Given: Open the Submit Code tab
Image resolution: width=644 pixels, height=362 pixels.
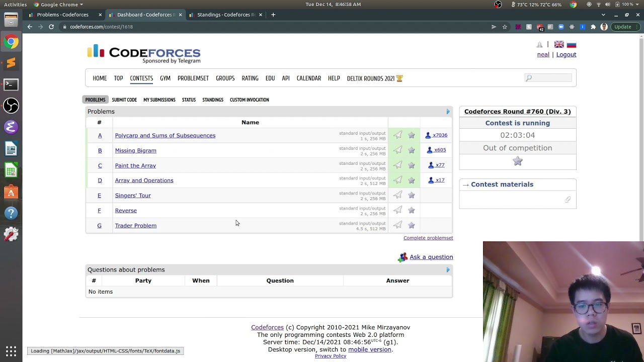Looking at the screenshot, I should pyautogui.click(x=124, y=100).
